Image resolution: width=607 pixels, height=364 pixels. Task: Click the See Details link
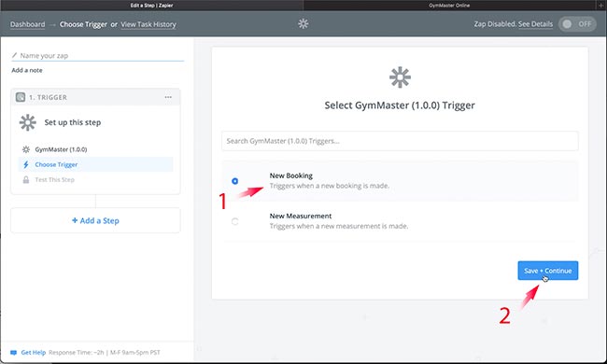pyautogui.click(x=535, y=24)
